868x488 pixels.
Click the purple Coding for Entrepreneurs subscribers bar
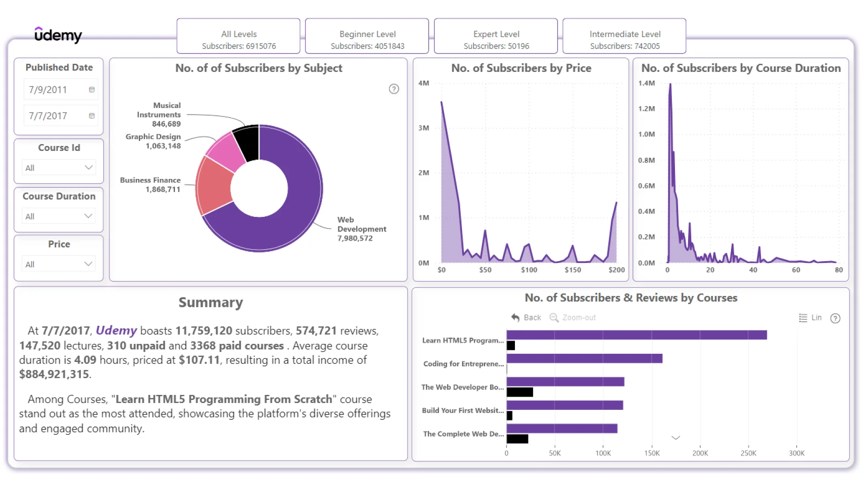click(585, 358)
